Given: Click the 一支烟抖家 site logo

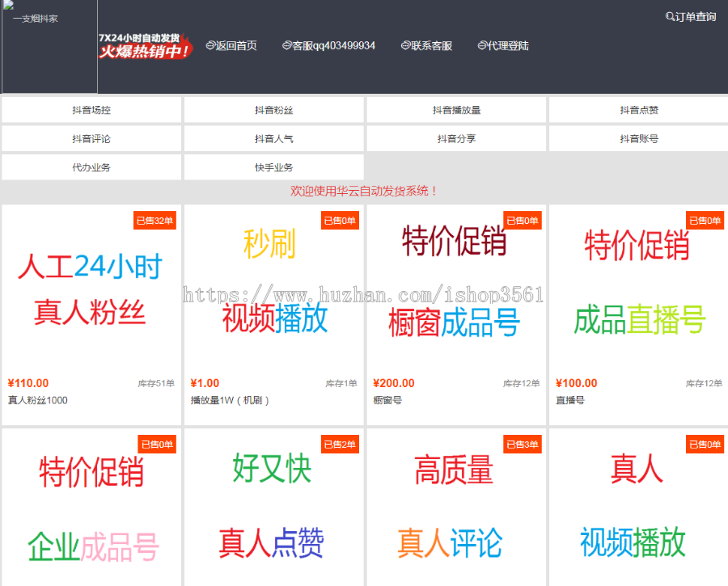Looking at the screenshot, I should (x=32, y=17).
